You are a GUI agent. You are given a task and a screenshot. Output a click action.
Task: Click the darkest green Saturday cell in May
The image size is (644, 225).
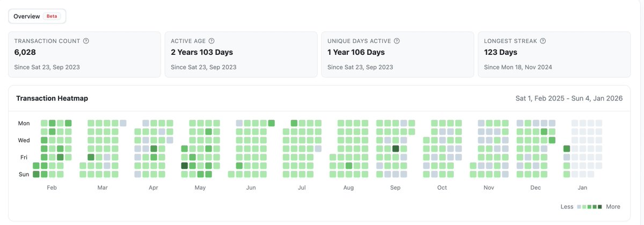(x=185, y=166)
